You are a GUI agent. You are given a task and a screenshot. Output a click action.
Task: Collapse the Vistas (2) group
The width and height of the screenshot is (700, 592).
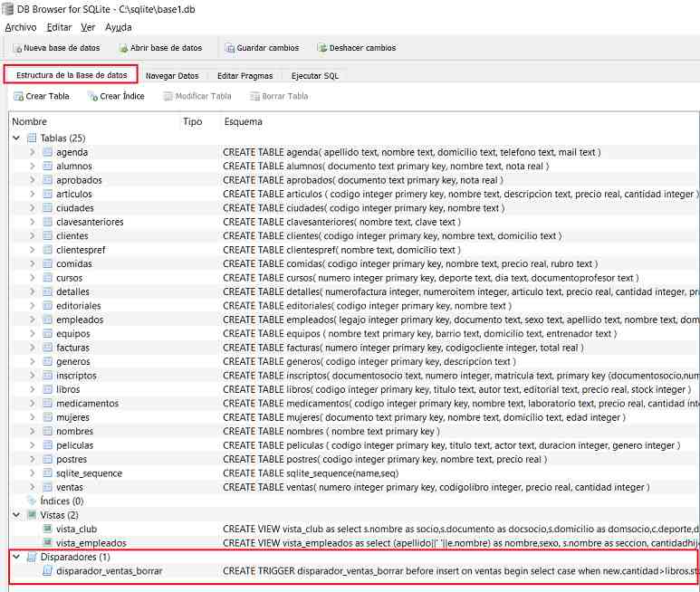16,515
